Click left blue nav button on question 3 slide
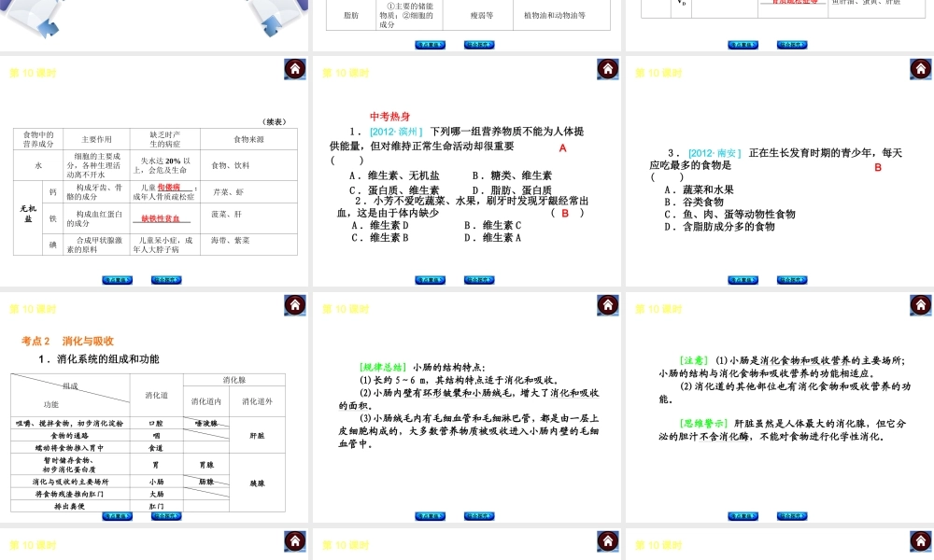Viewport: 934px width, 560px height. pyautogui.click(x=743, y=280)
